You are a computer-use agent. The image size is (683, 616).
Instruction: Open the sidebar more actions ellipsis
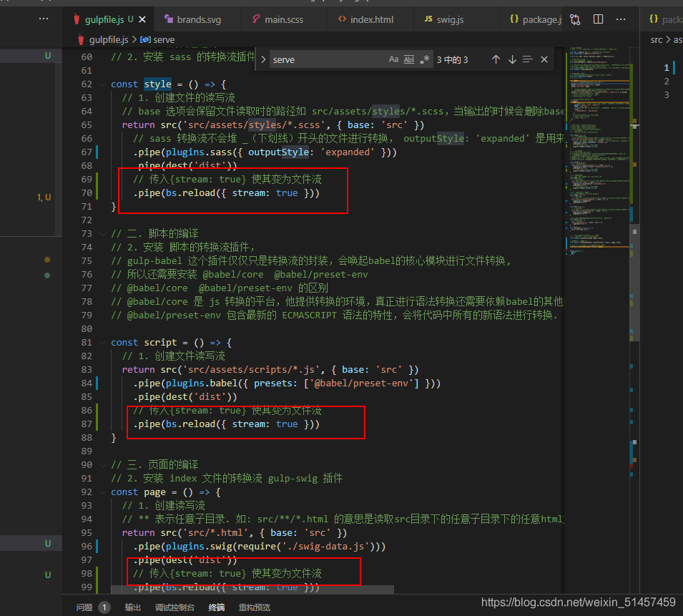point(44,19)
